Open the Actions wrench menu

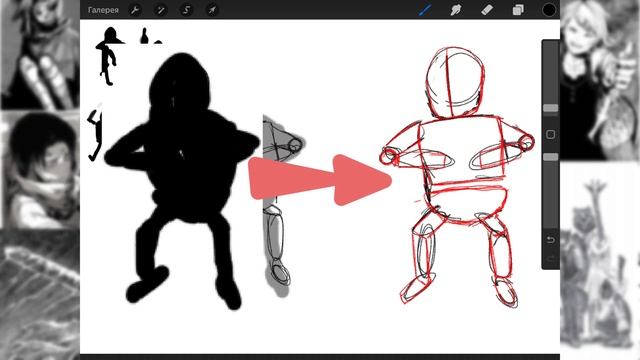pyautogui.click(x=135, y=10)
